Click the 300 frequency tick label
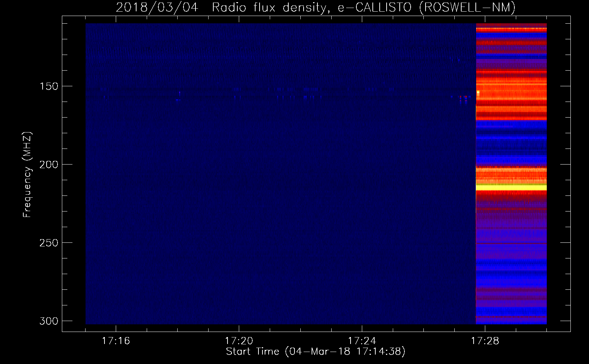The height and width of the screenshot is (364, 589). tap(48, 321)
